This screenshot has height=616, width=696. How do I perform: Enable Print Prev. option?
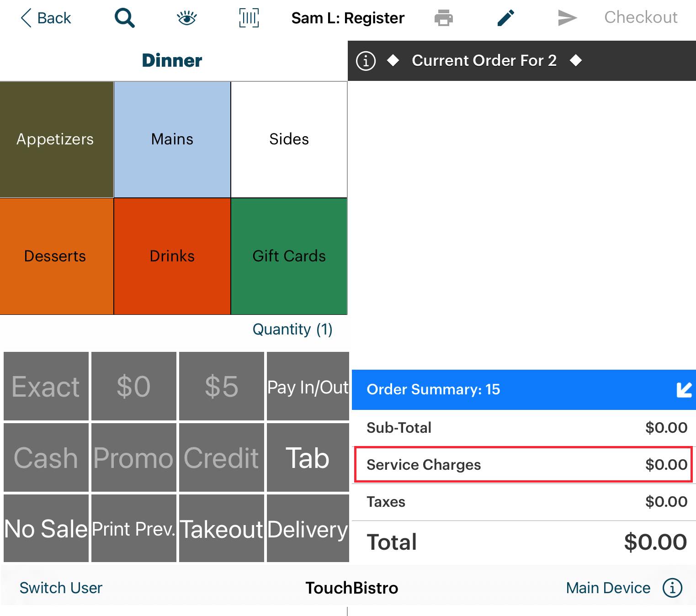pyautogui.click(x=133, y=529)
